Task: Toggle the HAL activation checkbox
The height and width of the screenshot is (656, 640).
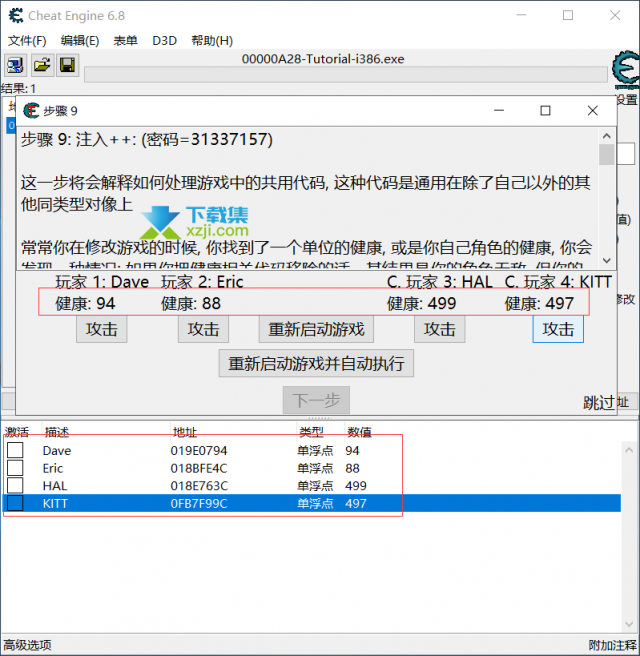Action: 15,485
